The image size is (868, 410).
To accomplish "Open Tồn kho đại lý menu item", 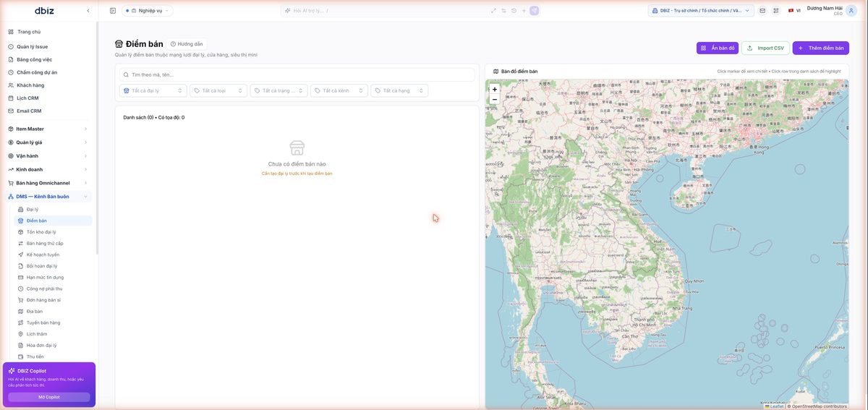I will pyautogui.click(x=41, y=232).
